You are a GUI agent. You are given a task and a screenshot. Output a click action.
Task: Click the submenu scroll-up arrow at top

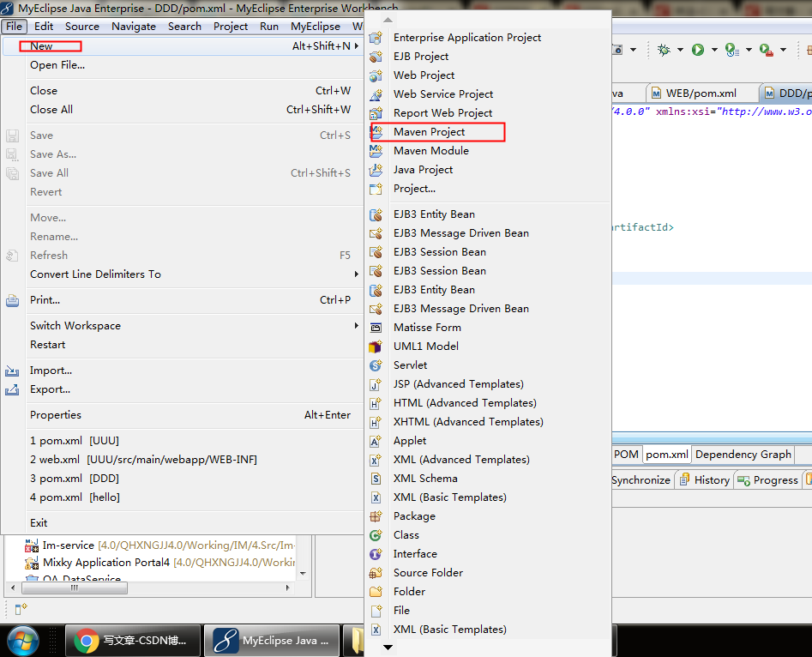point(388,20)
